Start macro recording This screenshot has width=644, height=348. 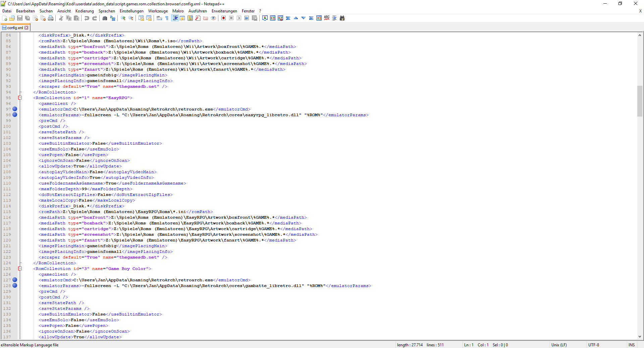(223, 18)
